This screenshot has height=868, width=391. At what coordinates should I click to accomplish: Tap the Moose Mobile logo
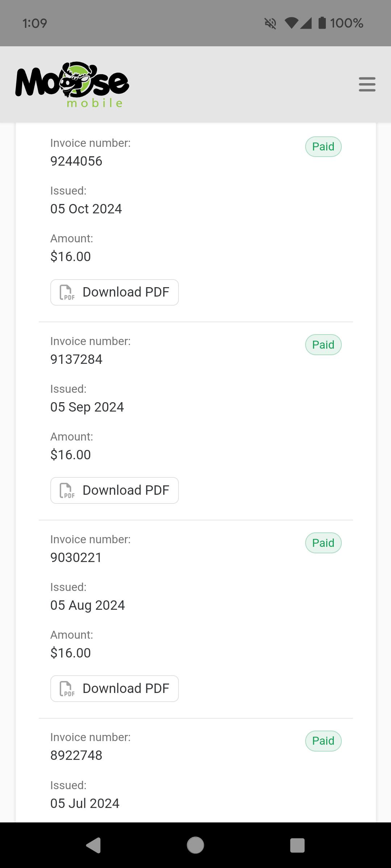click(x=72, y=85)
